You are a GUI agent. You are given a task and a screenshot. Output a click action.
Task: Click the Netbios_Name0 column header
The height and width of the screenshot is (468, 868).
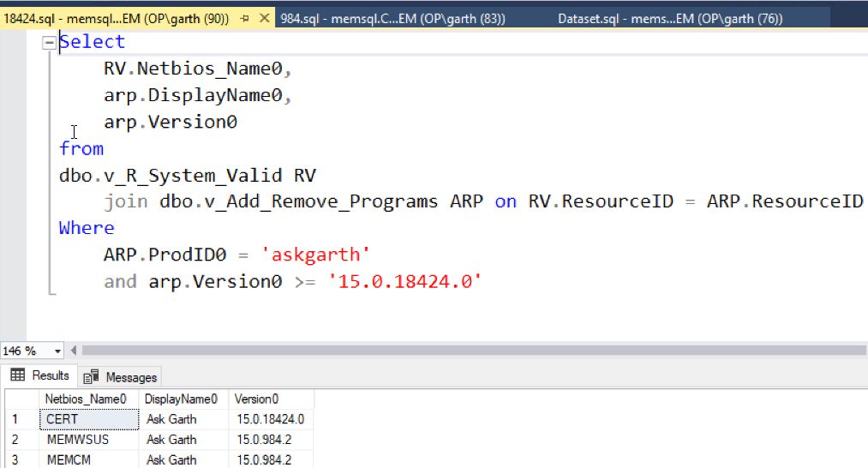pyautogui.click(x=88, y=399)
